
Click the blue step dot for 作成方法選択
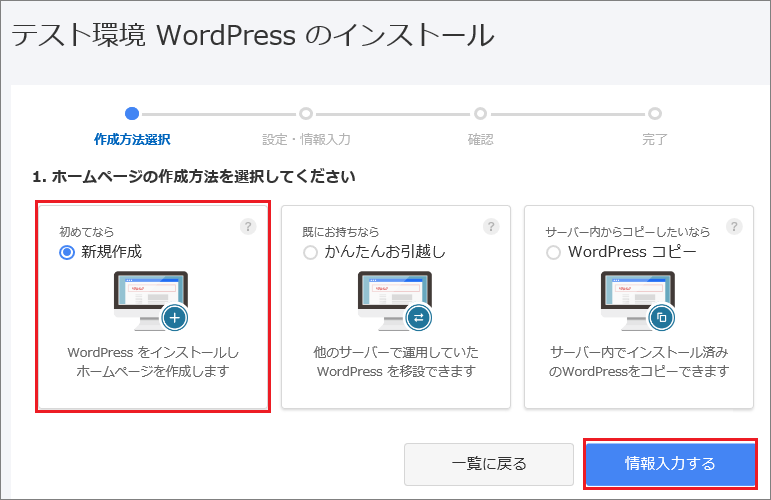[132, 114]
